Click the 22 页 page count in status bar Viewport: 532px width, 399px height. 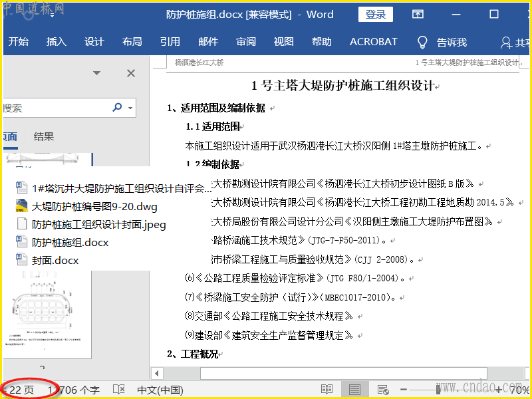point(21,390)
